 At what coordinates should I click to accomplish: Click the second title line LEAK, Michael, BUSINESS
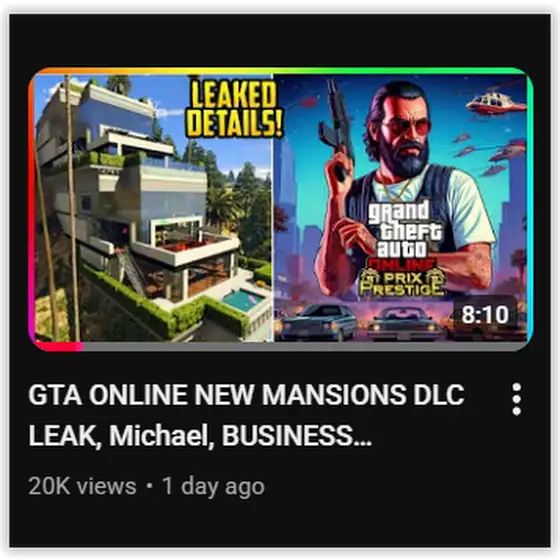pos(200,436)
